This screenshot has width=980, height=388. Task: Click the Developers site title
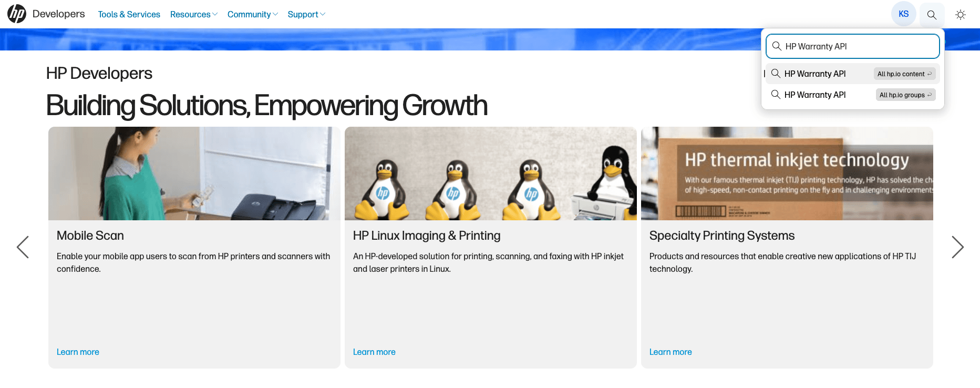pyautogui.click(x=58, y=14)
